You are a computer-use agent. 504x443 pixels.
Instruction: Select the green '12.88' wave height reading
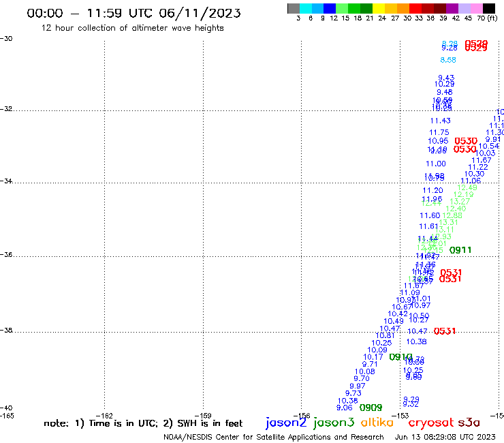tap(452, 215)
